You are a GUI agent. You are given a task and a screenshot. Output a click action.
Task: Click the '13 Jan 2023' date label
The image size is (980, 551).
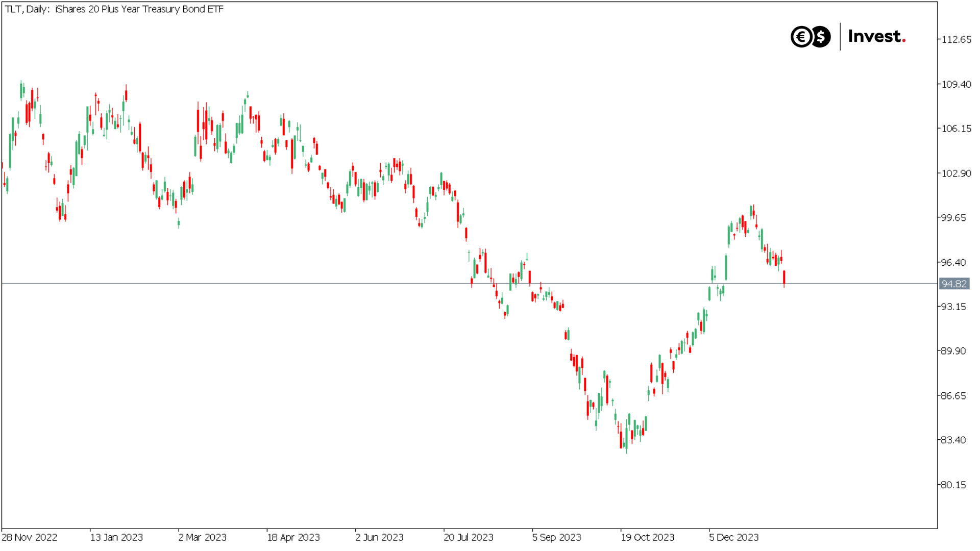(116, 537)
